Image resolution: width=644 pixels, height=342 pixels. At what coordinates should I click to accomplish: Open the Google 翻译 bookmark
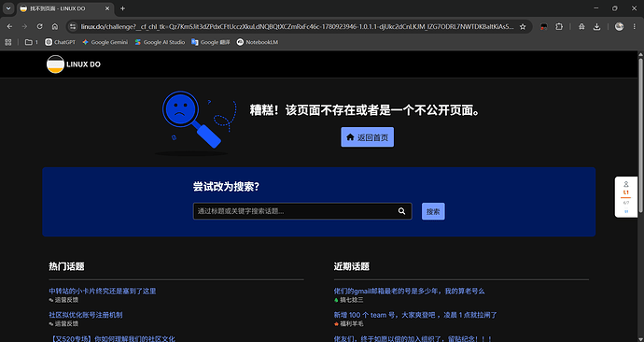(x=211, y=42)
